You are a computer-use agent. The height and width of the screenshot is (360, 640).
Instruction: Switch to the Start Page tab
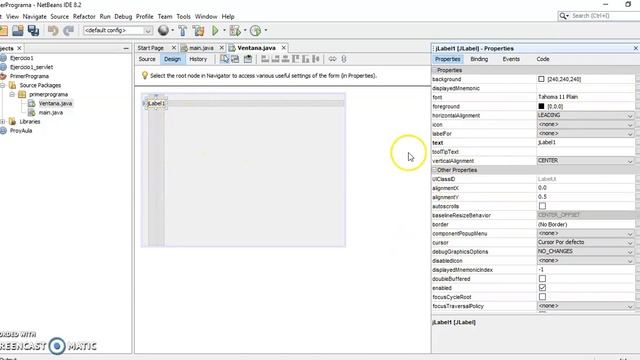(x=151, y=48)
